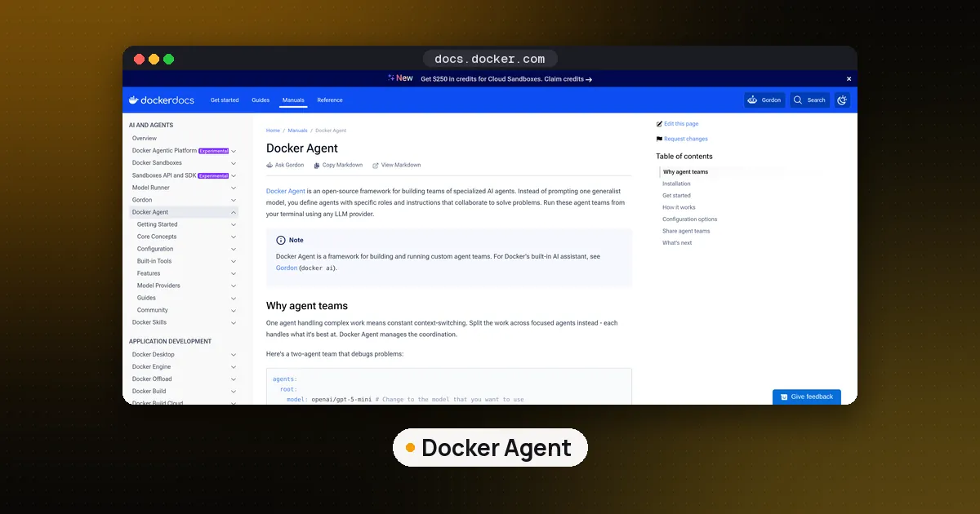
Task: Click the Edit this page pencil icon
Action: [659, 124]
